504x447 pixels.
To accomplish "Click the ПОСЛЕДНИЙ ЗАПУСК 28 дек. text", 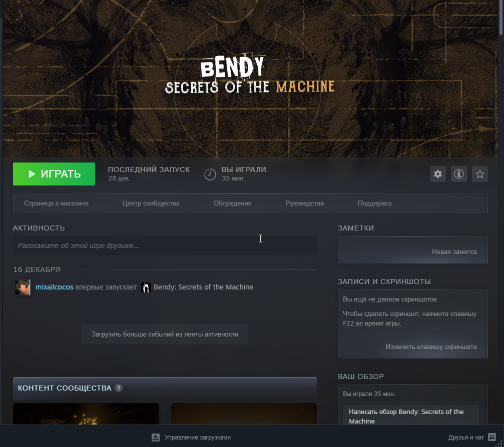I will 149,173.
